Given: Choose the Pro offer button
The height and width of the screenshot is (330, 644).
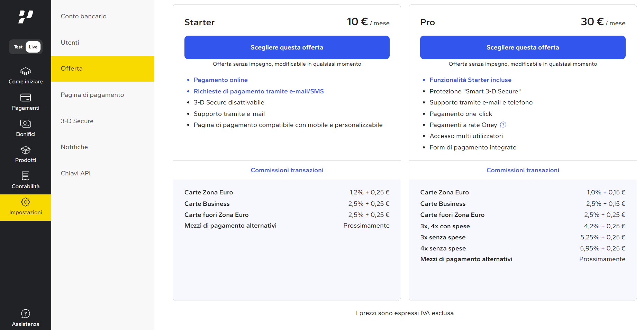Looking at the screenshot, I should pos(523,47).
